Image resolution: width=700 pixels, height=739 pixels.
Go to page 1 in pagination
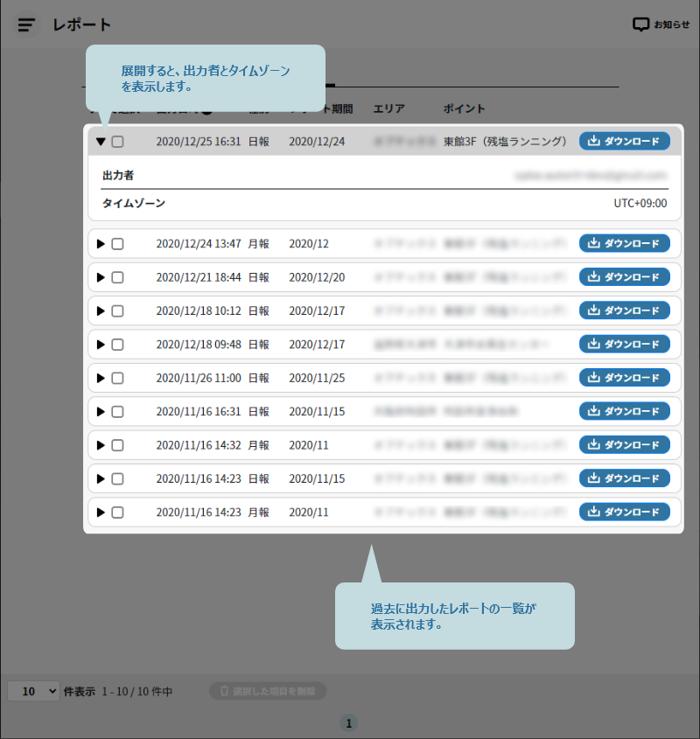coord(348,723)
